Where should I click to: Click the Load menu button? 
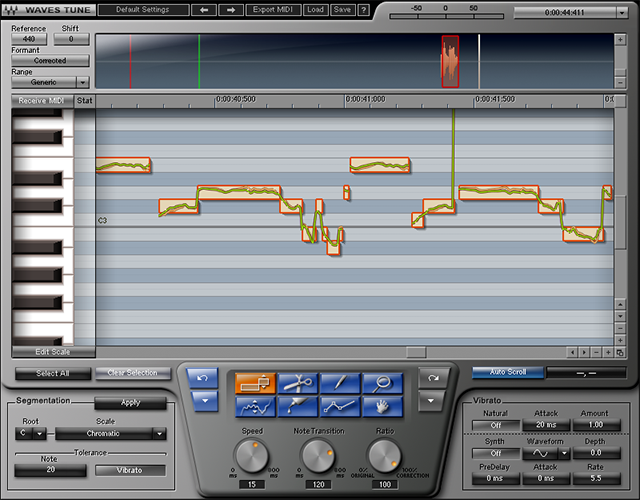316,10
